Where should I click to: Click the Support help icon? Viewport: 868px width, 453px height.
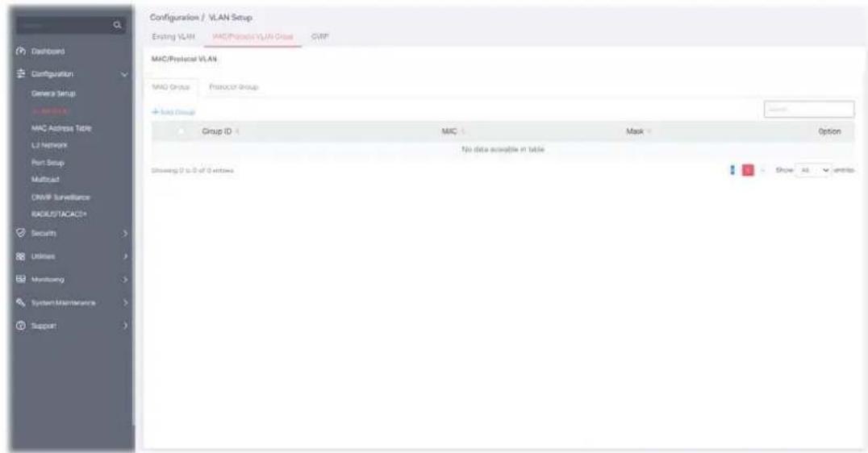[21, 326]
